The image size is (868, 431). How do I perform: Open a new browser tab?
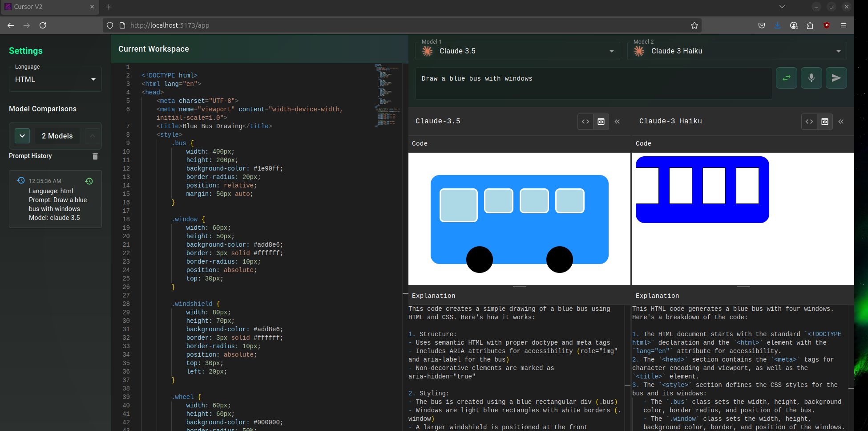pyautogui.click(x=109, y=7)
